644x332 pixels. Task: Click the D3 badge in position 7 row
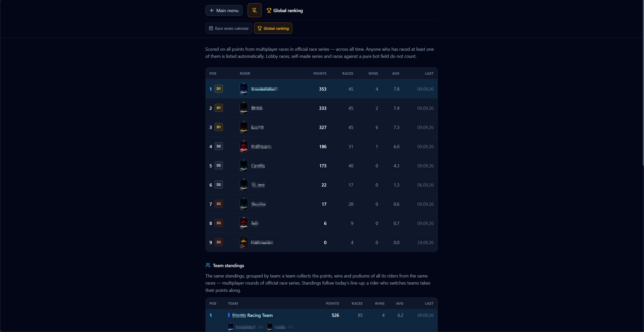[x=219, y=204]
